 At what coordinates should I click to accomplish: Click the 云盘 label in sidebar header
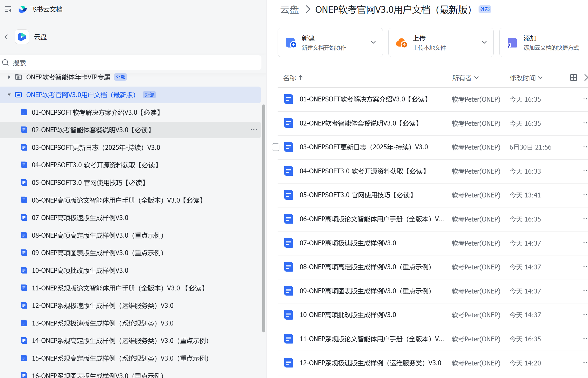[x=40, y=37]
